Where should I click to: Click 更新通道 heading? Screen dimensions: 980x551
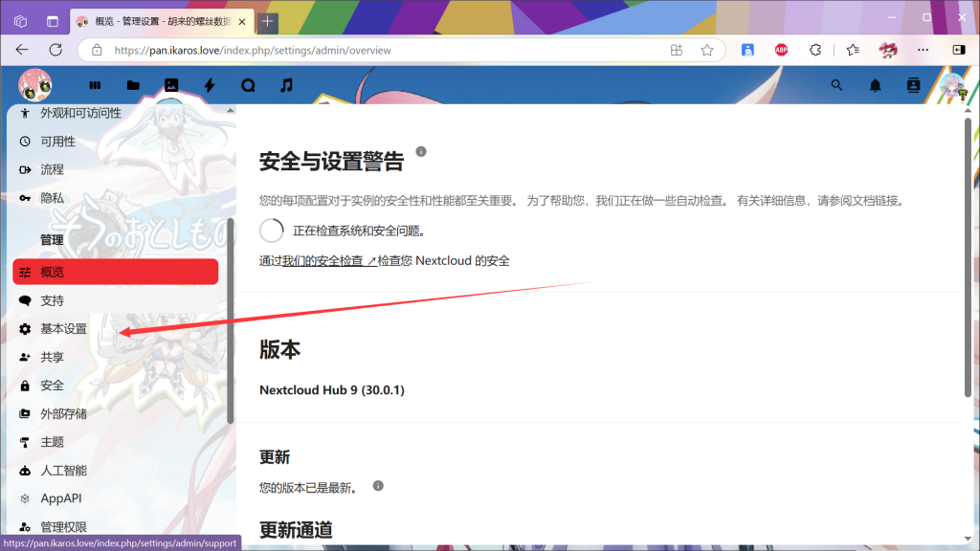pos(296,530)
